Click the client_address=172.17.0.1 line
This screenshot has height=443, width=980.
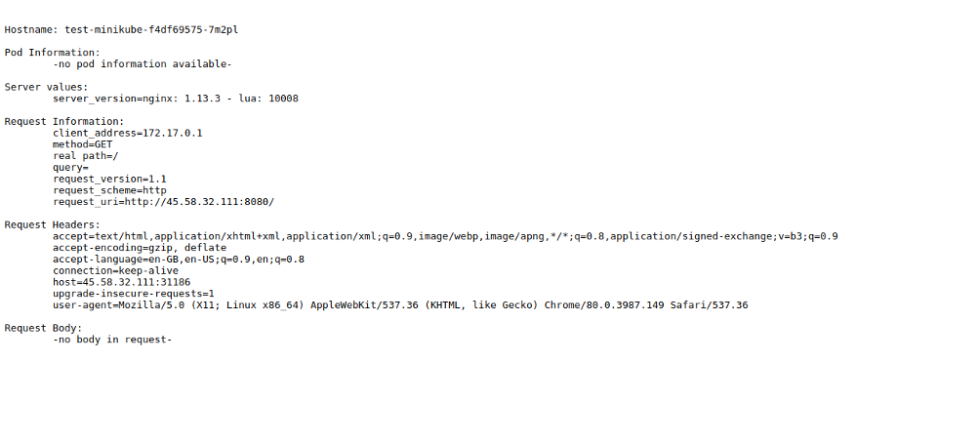tap(128, 133)
